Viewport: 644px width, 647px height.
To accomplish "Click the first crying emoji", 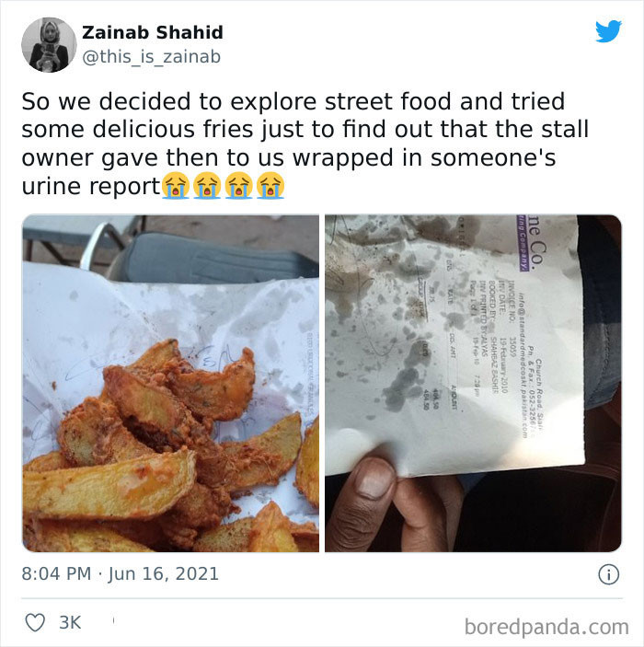I will pos(176,186).
